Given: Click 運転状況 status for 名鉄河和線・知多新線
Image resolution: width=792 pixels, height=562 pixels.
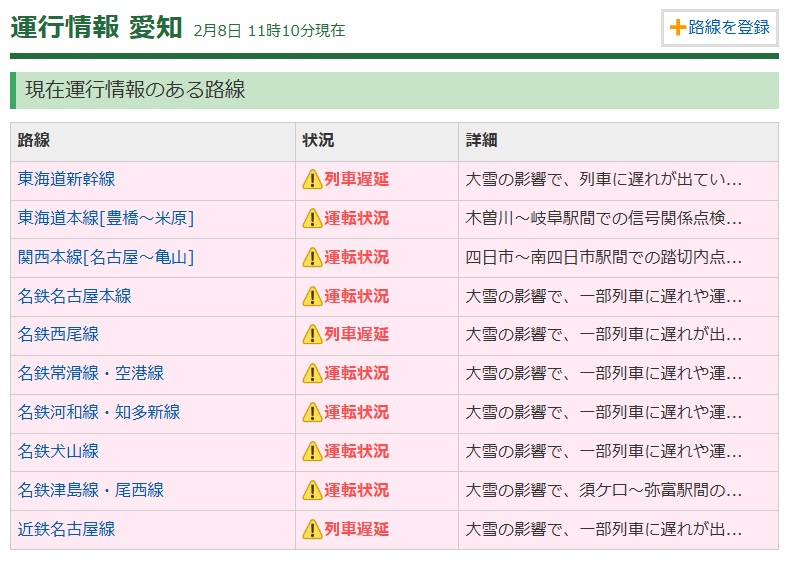Looking at the screenshot, I should point(357,412).
